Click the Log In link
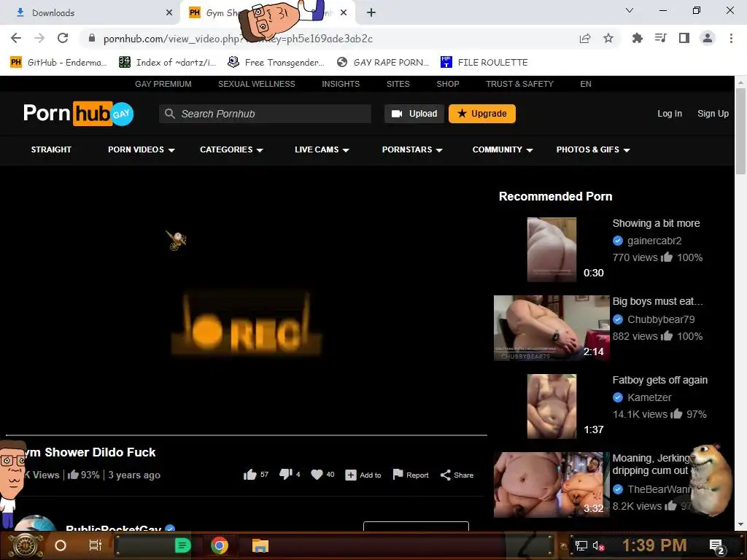747x560 pixels. [670, 113]
